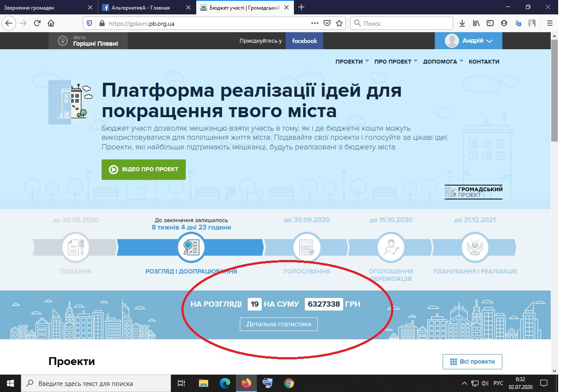Open the Андрій user account dropdown
The image size is (573, 392).
point(468,41)
